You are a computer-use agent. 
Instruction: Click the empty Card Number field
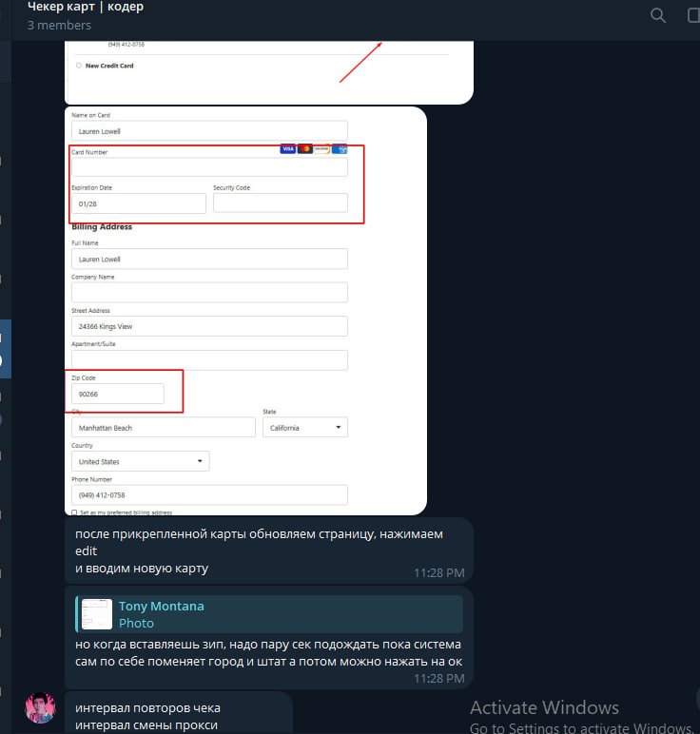pyautogui.click(x=209, y=167)
